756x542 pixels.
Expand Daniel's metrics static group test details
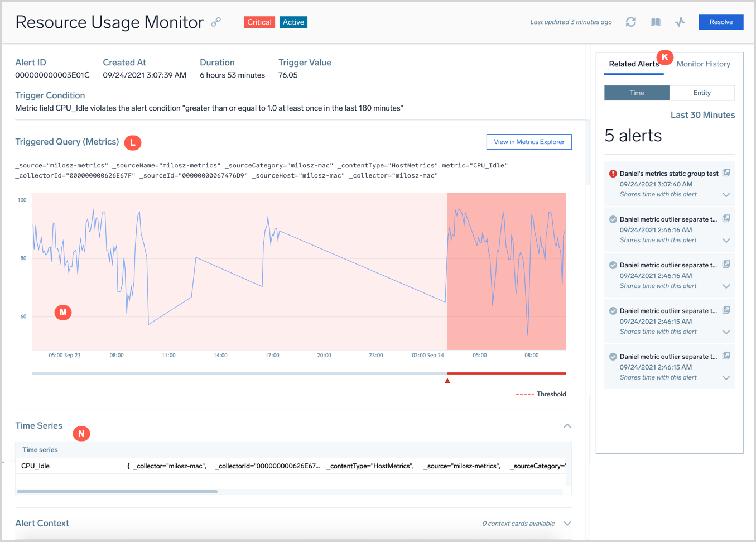point(726,195)
